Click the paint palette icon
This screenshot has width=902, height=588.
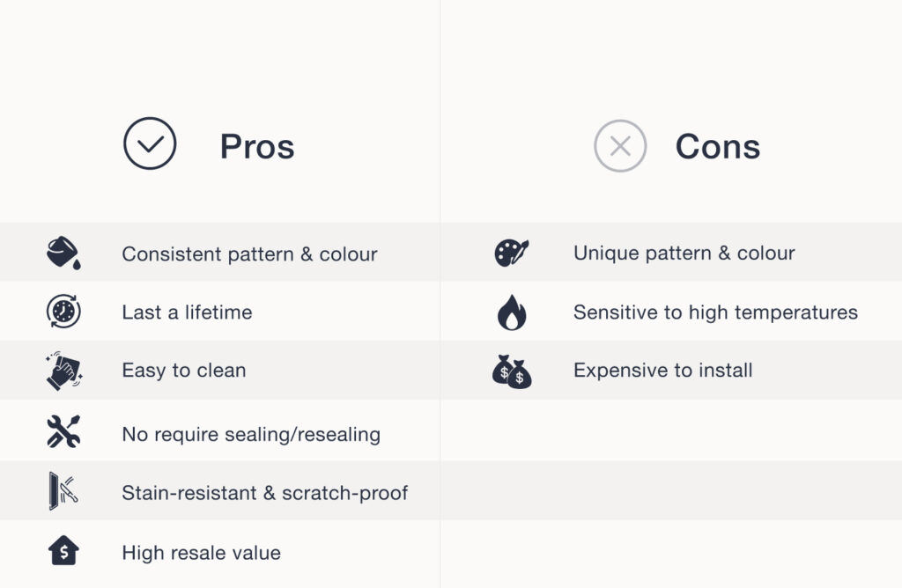point(512,254)
